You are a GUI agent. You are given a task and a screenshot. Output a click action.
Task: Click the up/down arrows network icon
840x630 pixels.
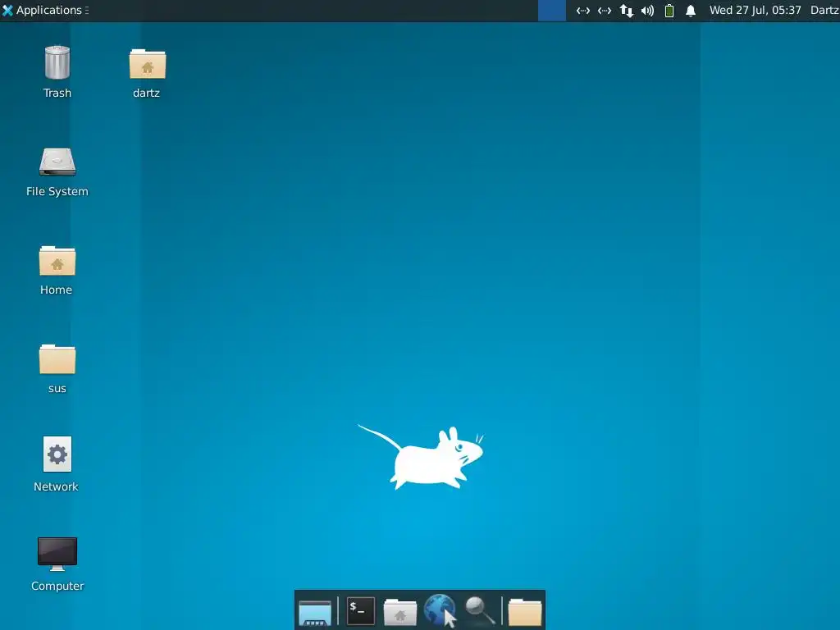click(626, 11)
